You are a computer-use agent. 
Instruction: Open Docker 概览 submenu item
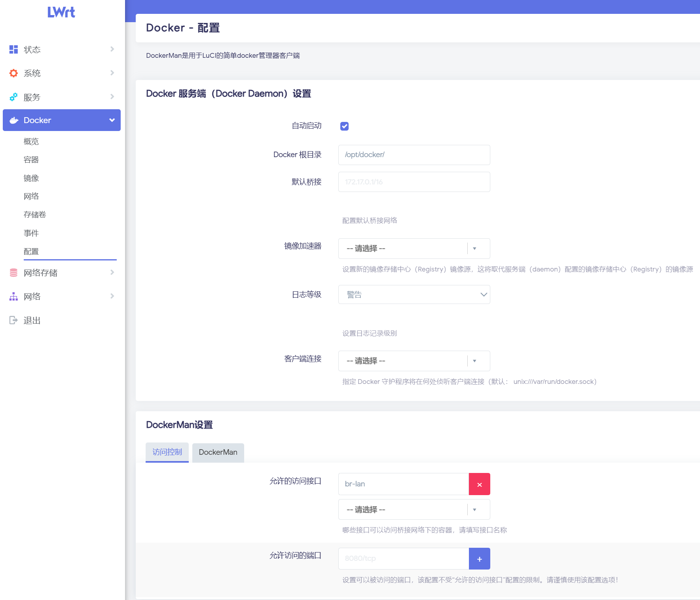[31, 141]
